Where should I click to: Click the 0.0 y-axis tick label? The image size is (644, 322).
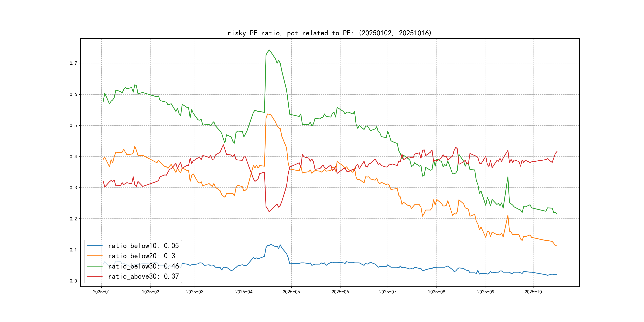point(73,281)
